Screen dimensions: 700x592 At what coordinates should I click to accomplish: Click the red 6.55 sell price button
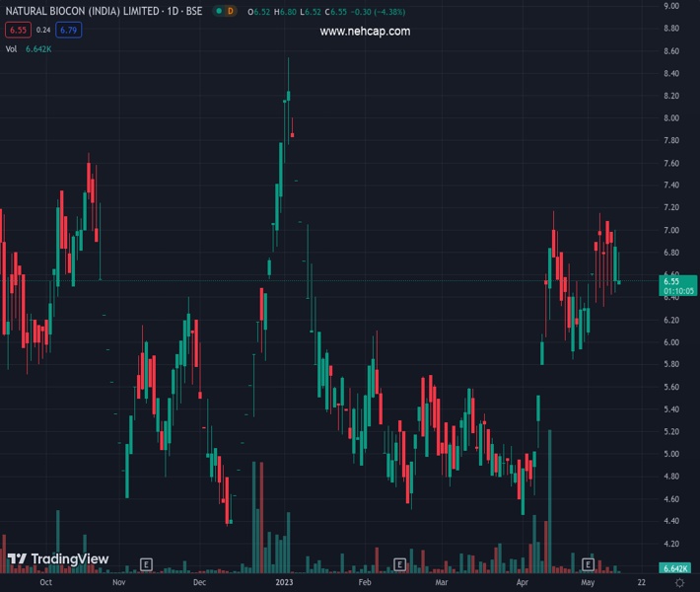(15, 30)
